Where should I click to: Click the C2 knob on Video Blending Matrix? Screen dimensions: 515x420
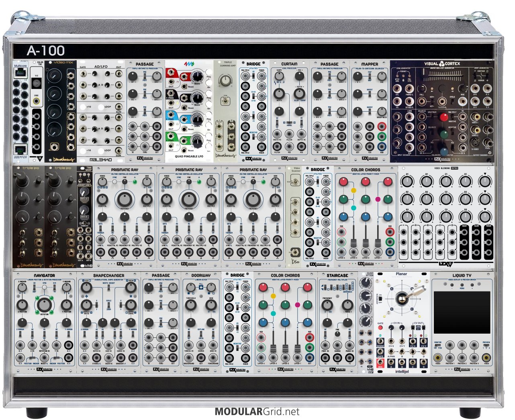446,199
